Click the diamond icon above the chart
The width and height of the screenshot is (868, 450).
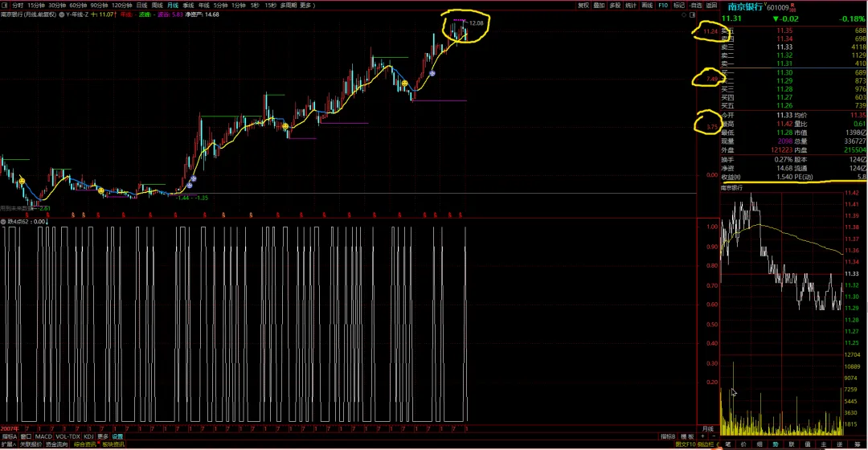coord(684,15)
